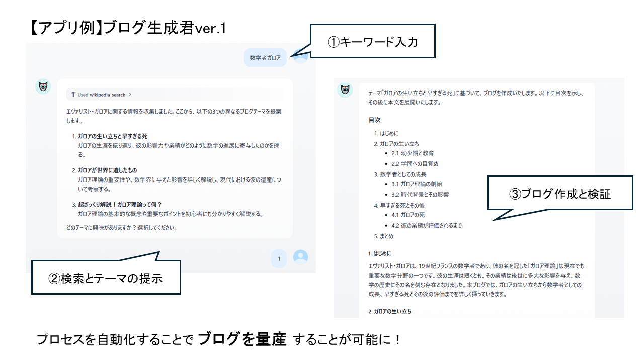Click user avatar beside 数学者ガロア message
Image resolution: width=644 pixels, height=362 pixels.
pos(300,57)
